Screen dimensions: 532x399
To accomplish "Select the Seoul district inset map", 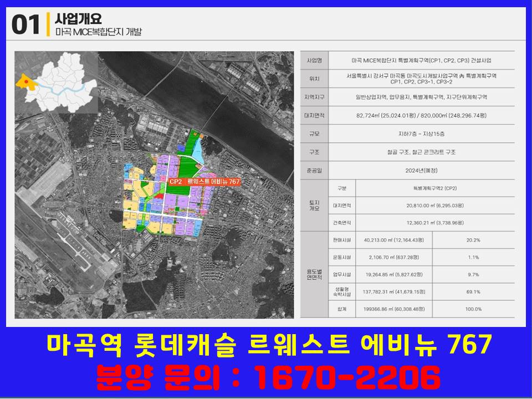I will click(57, 83).
